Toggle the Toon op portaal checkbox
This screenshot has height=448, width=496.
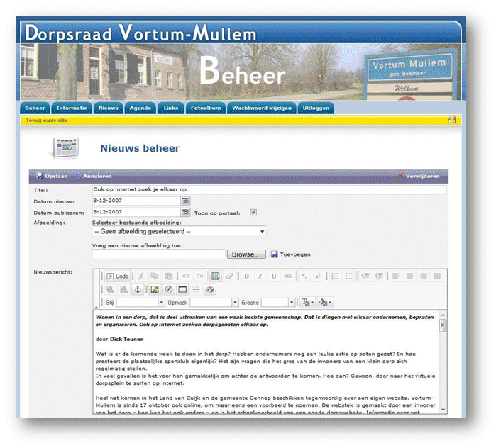253,212
